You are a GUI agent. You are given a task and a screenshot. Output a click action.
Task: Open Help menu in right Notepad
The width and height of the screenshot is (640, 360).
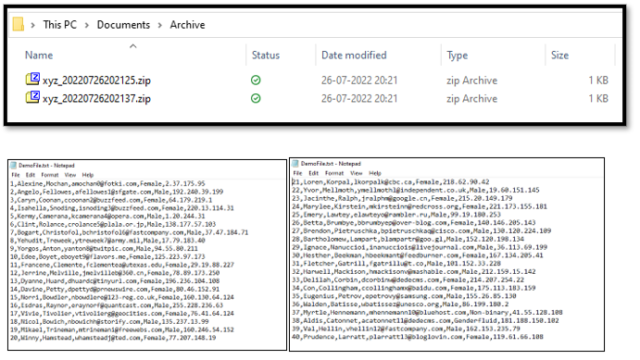pos(375,173)
